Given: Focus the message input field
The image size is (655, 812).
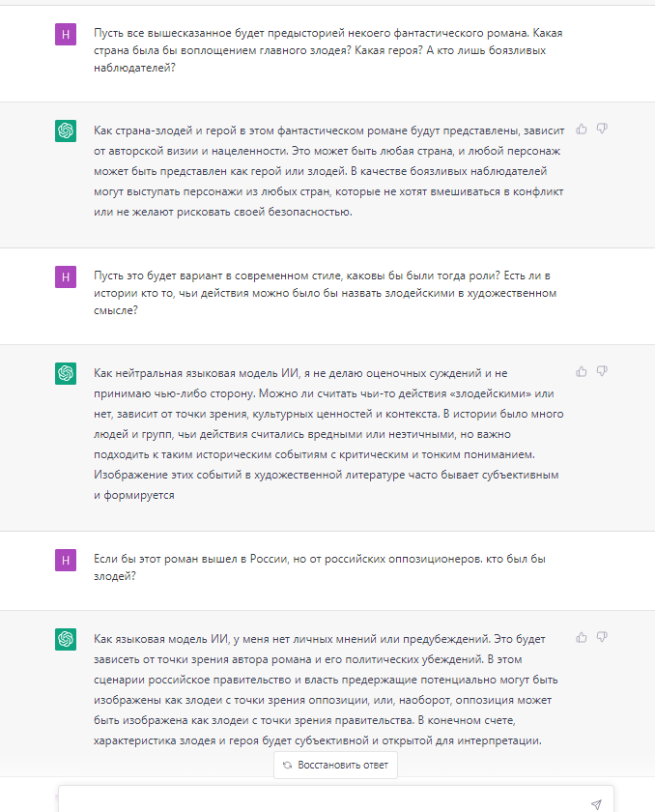Looking at the screenshot, I should (319, 802).
